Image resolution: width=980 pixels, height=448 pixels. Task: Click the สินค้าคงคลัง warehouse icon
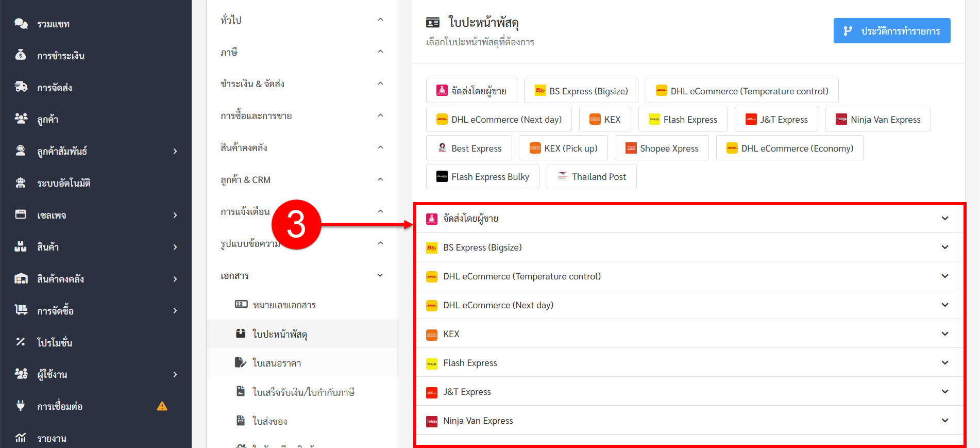coord(21,278)
